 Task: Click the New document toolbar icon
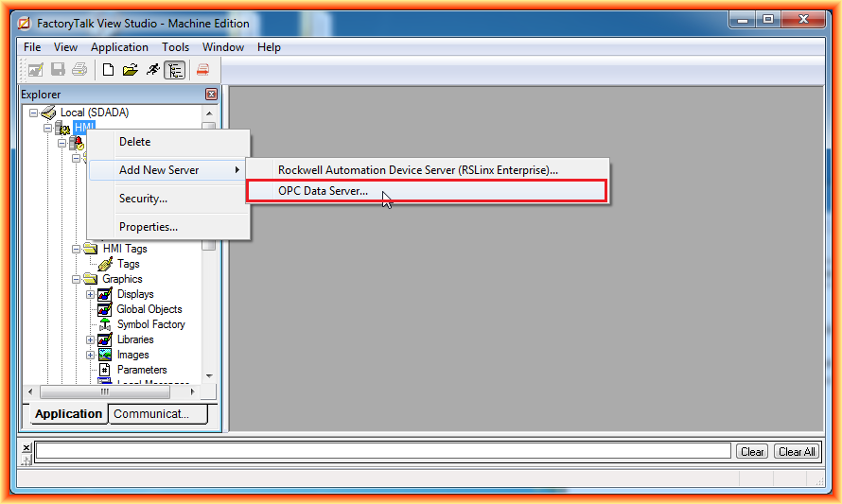point(109,70)
